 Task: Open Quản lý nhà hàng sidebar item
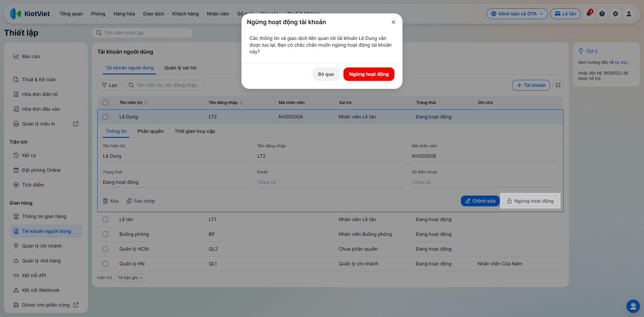pyautogui.click(x=46, y=261)
